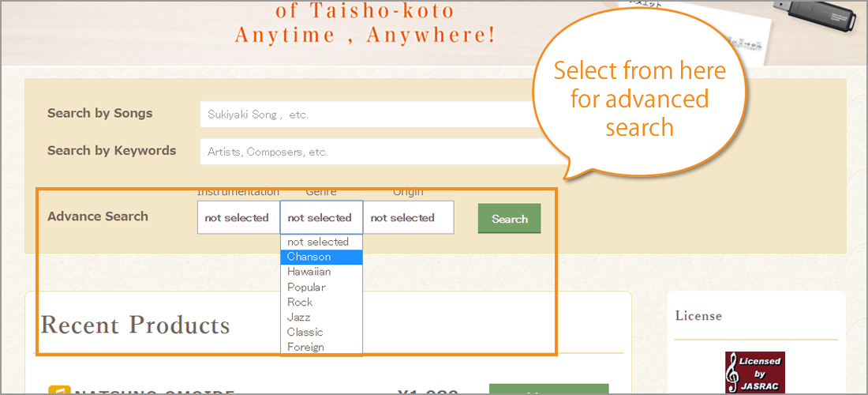Select Rock from the Genre list
The width and height of the screenshot is (868, 395).
coord(322,302)
